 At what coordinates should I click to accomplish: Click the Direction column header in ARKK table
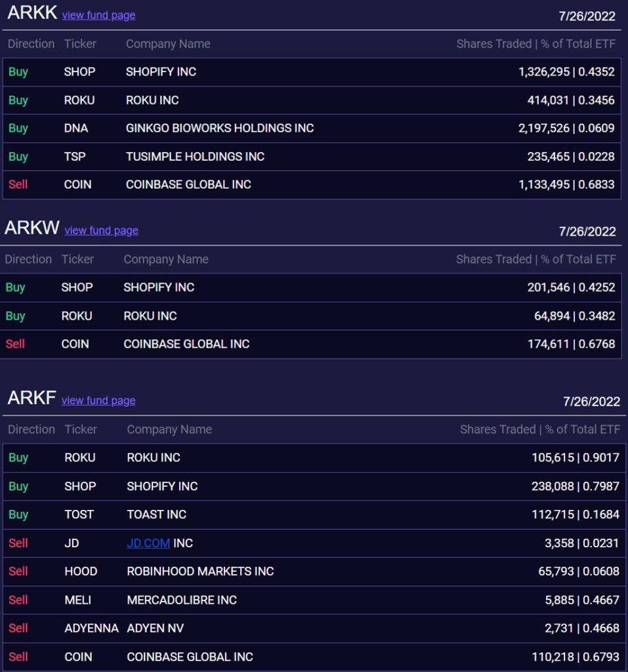pyautogui.click(x=31, y=44)
